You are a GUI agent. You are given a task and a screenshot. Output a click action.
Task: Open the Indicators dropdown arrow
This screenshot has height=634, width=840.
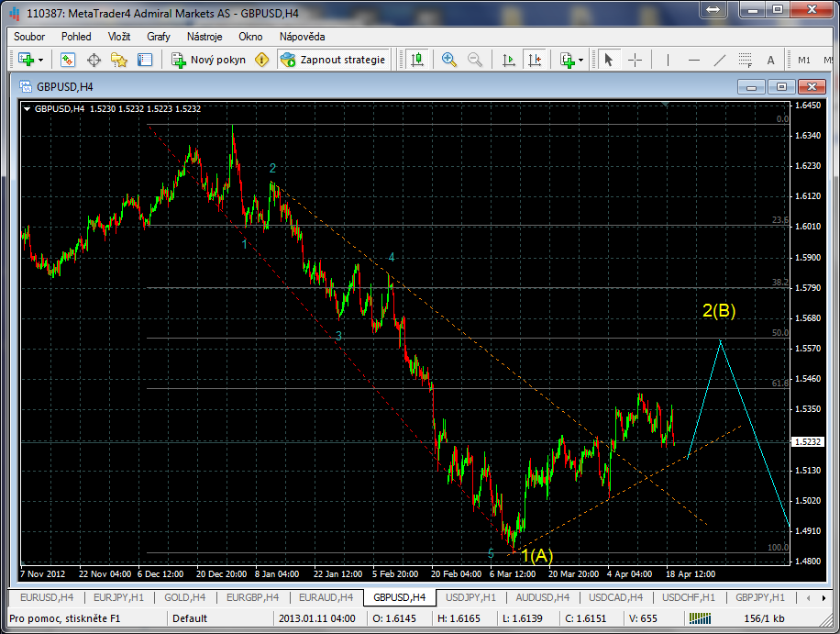pyautogui.click(x=580, y=60)
